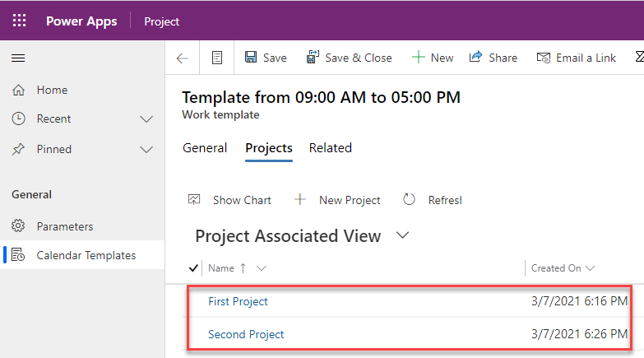Click Email a Link command
Image resolution: width=644 pixels, height=358 pixels.
[576, 58]
